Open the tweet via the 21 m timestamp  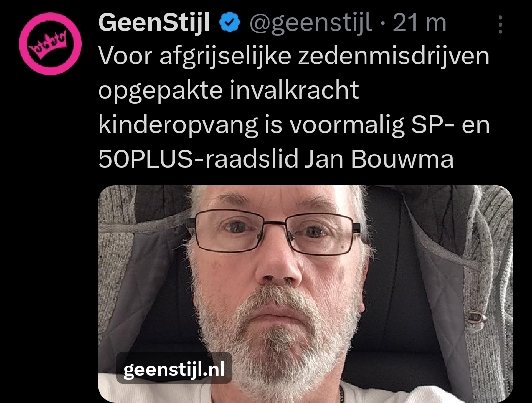pyautogui.click(x=419, y=23)
